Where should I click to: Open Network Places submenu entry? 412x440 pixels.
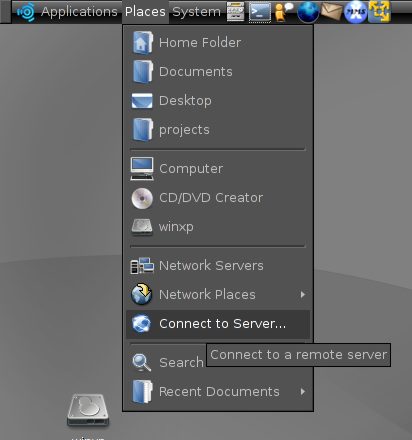tap(218, 294)
